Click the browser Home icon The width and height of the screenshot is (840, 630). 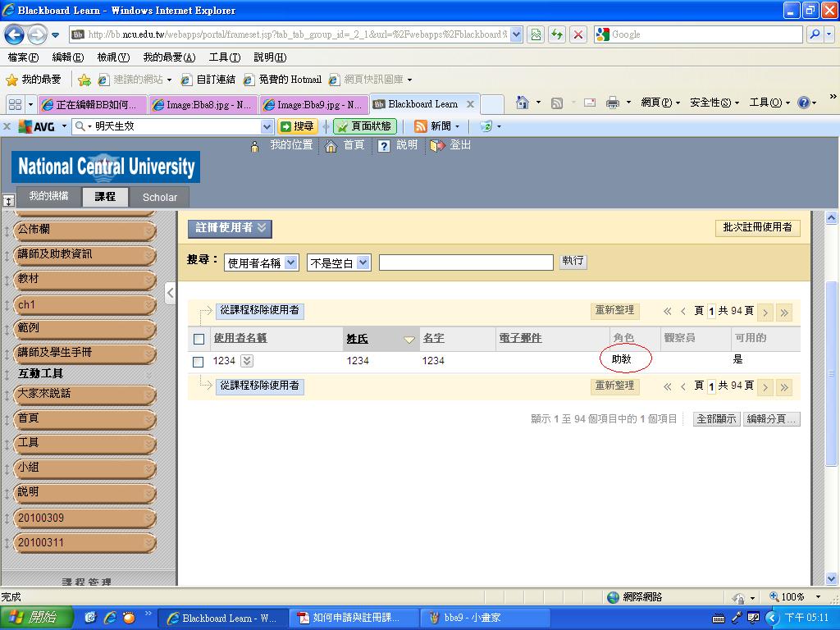(523, 103)
